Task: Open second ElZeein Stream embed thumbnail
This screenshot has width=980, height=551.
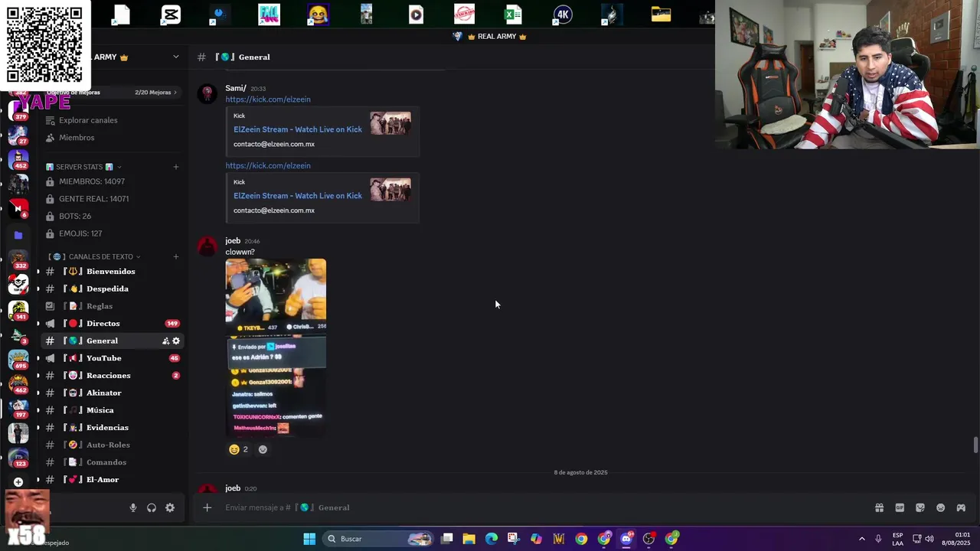Action: (390, 190)
